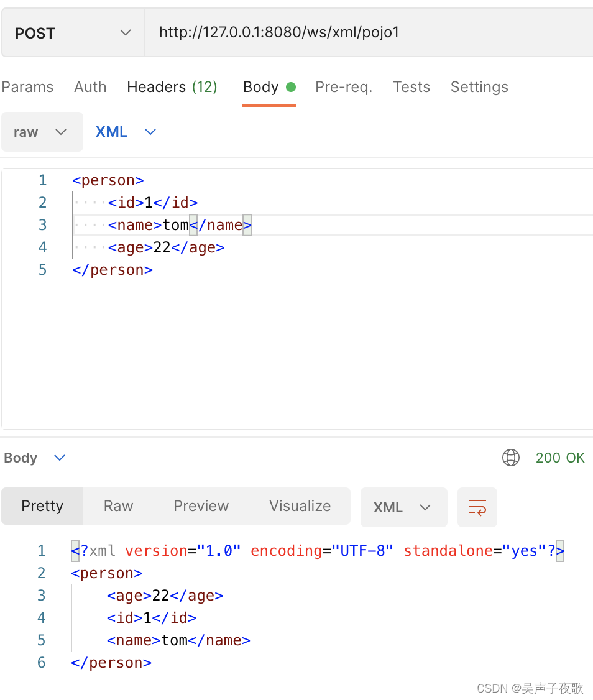Click the xml declaration line in response

pos(318,551)
